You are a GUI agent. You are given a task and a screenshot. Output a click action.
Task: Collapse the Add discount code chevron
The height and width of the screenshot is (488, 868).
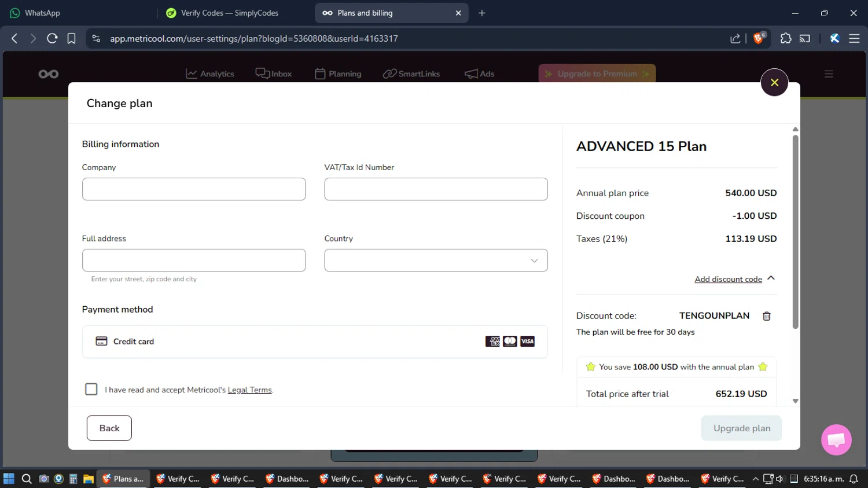(771, 278)
